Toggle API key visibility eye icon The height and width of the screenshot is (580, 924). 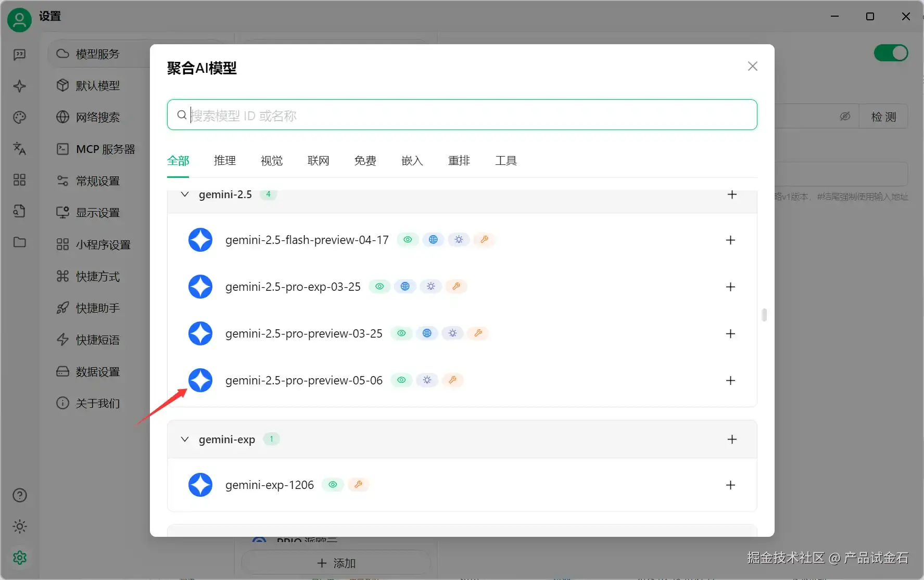(844, 116)
